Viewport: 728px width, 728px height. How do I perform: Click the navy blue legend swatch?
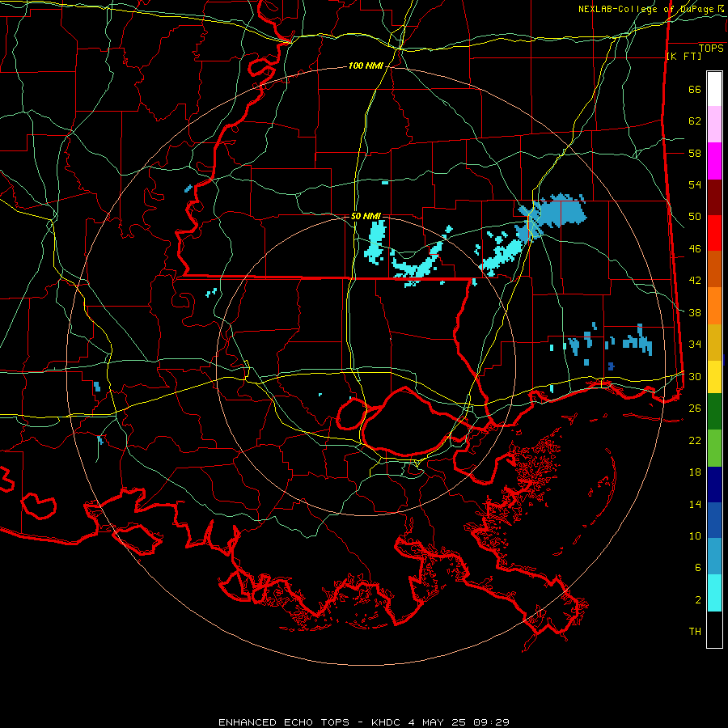pyautogui.click(x=714, y=485)
